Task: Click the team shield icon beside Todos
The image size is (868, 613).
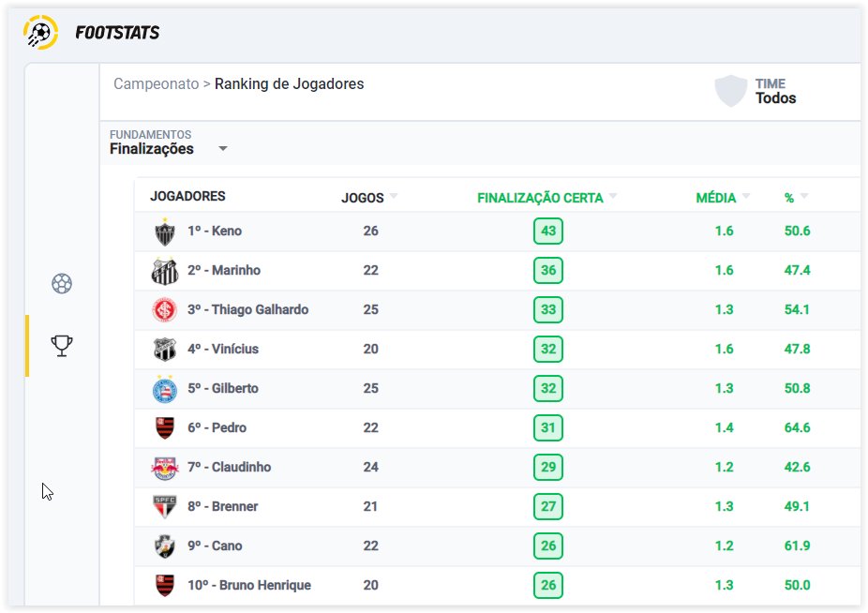Action: point(731,91)
